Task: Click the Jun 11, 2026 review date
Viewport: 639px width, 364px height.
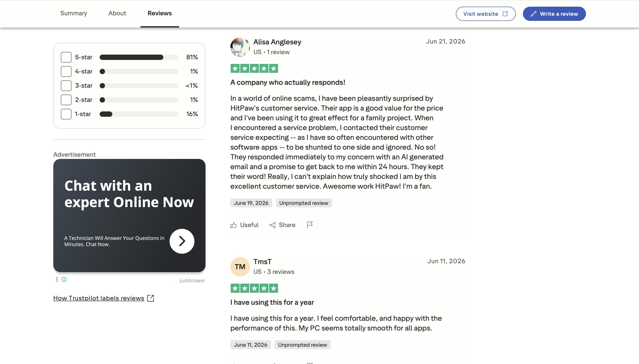Action: click(x=446, y=261)
